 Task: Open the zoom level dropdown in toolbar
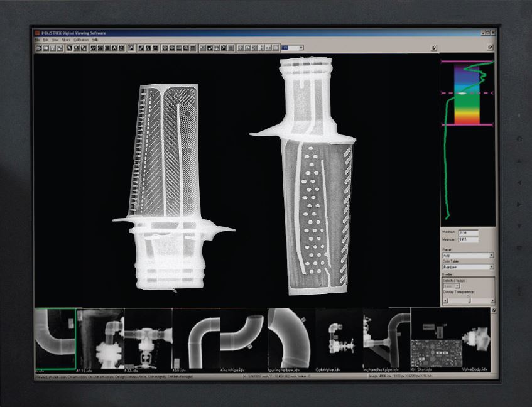[x=301, y=48]
